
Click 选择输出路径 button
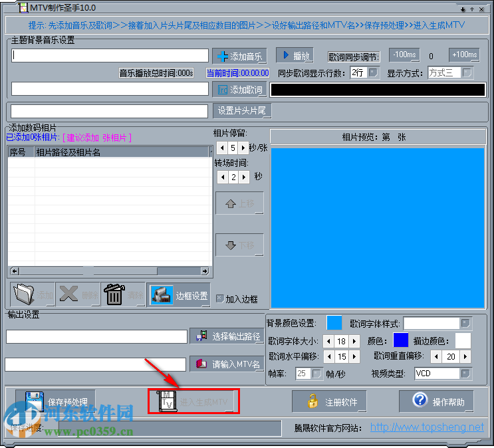227,336
